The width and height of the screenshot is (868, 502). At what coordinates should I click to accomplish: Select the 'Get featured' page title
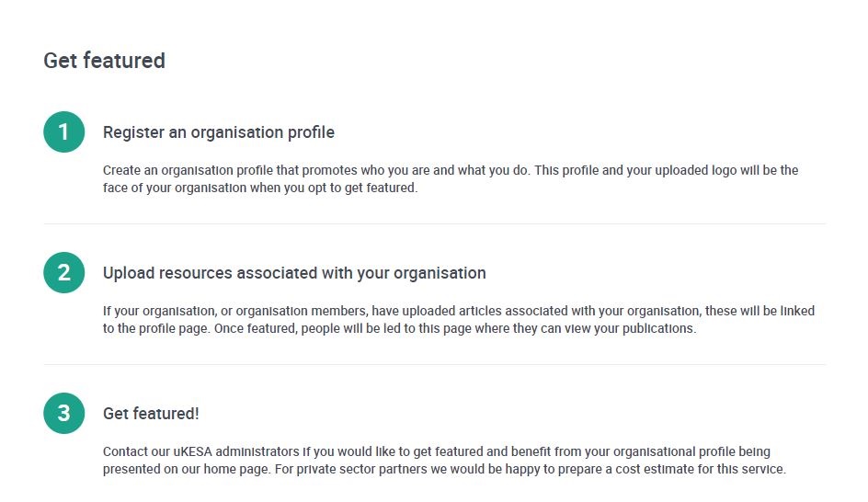(104, 61)
